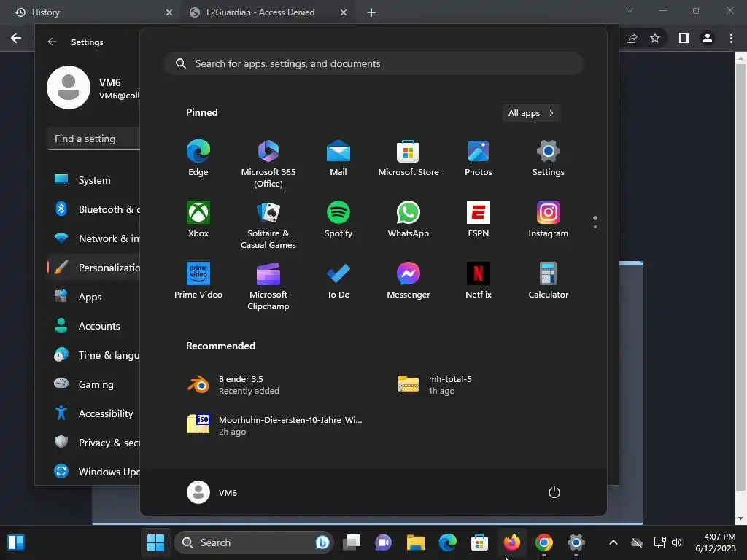Open Network & internet in Settings
Viewport: 747px width, 560px height.
pyautogui.click(x=94, y=238)
